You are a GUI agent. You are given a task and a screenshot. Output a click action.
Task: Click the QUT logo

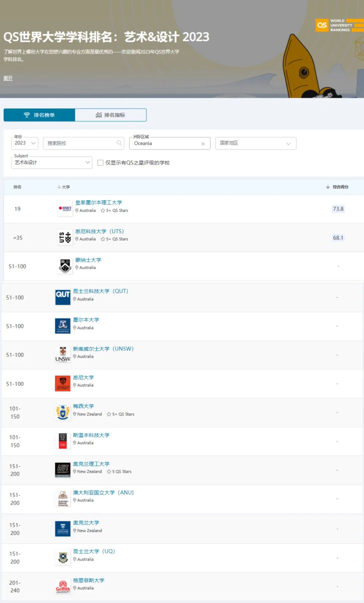point(63,297)
